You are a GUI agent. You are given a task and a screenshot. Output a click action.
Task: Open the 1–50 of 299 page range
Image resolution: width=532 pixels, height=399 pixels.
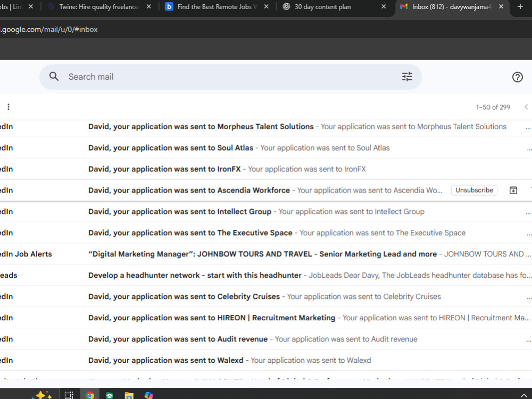493,107
